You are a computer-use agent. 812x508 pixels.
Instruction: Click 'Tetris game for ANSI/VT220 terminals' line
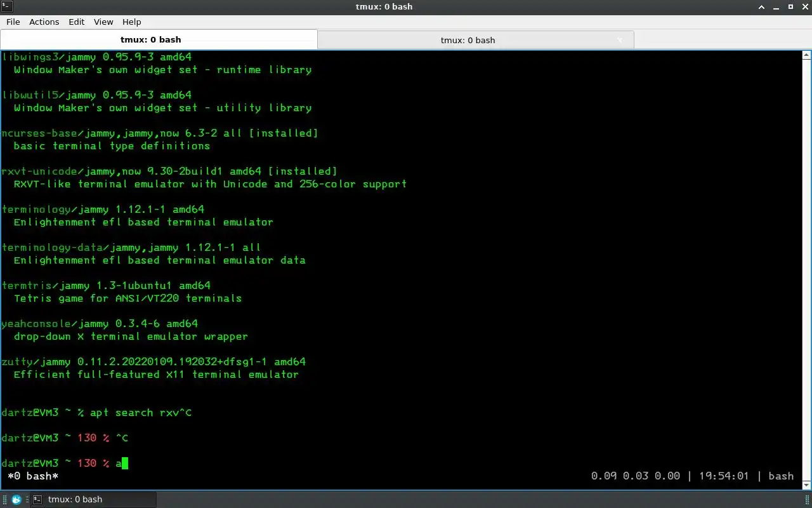coord(128,298)
